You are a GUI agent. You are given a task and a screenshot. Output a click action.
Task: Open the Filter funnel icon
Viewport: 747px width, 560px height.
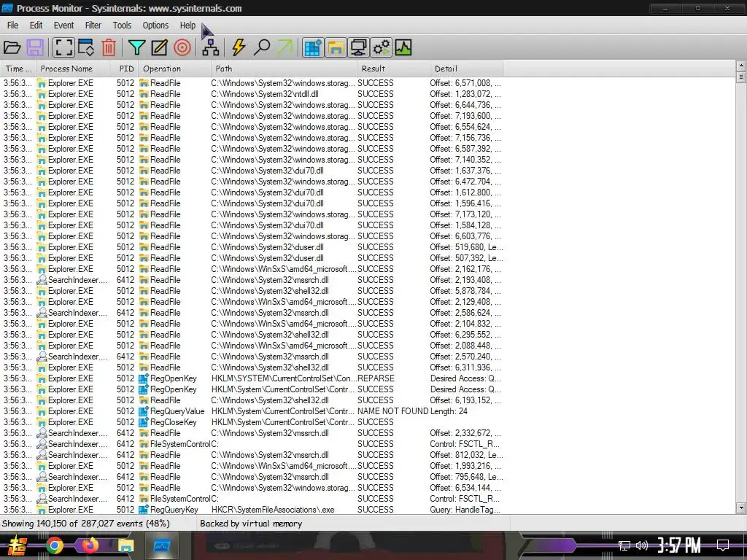[x=136, y=47]
